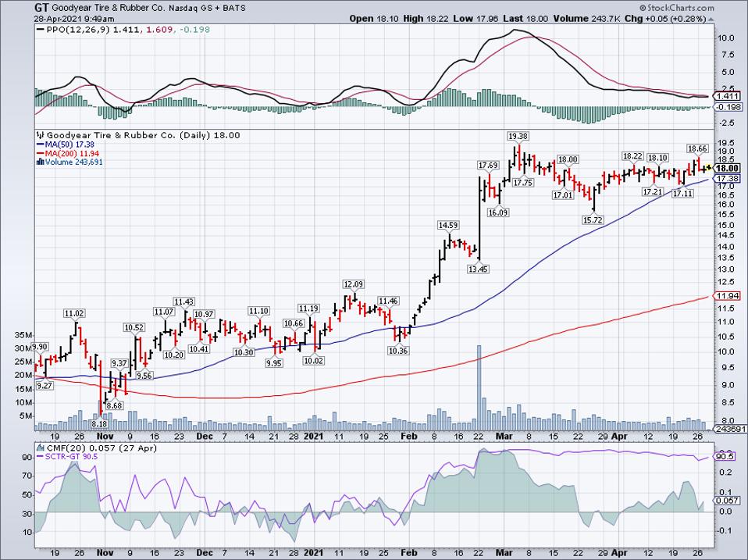The width and height of the screenshot is (748, 560).
Task: Click the -0.198 histogram tag on right axis
Action: point(729,107)
